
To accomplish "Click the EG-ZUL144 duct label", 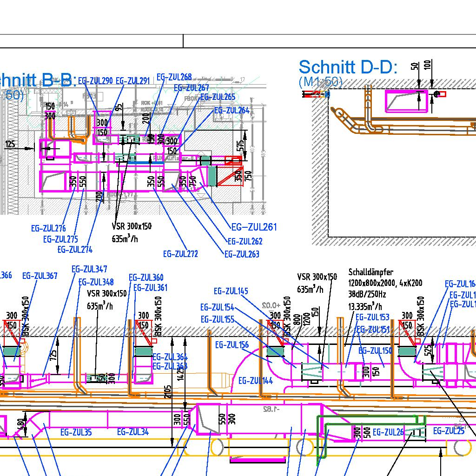I will tap(255, 381).
